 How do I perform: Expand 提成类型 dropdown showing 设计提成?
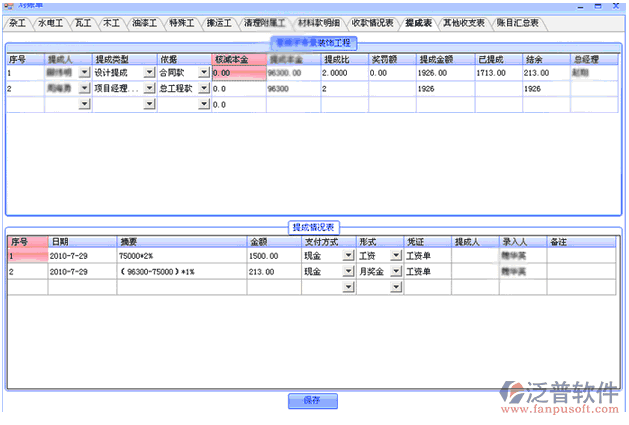pos(150,73)
